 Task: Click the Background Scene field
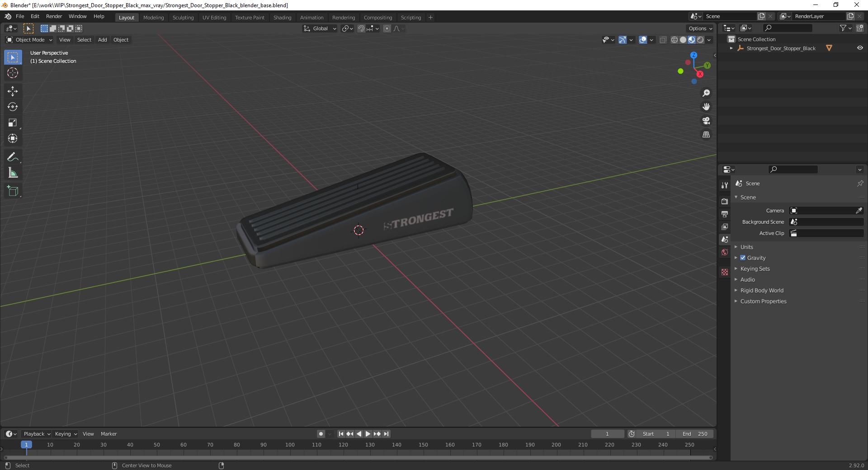pos(826,222)
